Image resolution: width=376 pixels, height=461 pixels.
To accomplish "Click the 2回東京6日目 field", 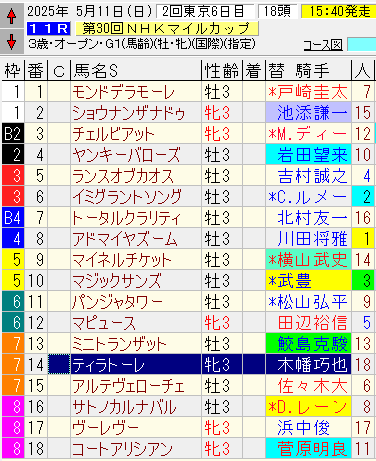I will click(205, 11).
